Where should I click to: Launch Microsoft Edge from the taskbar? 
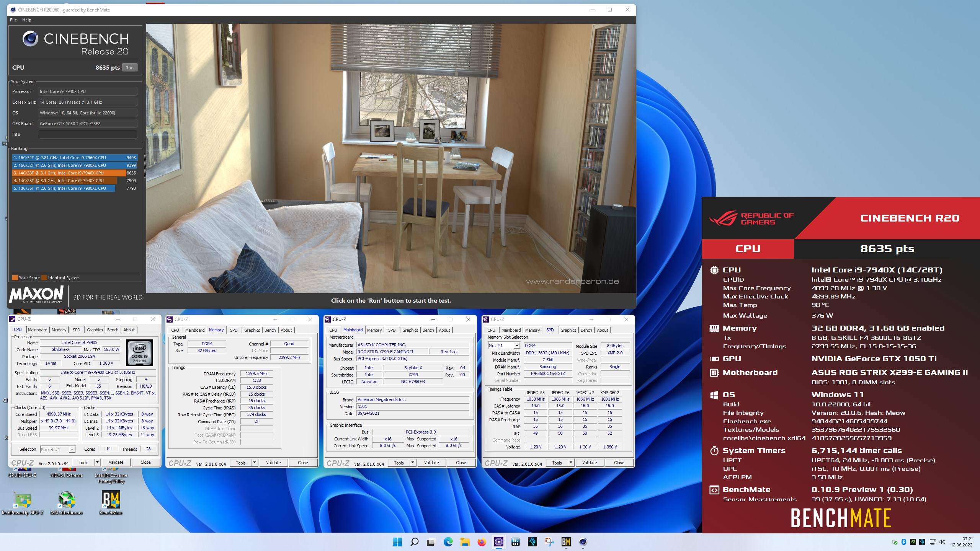448,542
